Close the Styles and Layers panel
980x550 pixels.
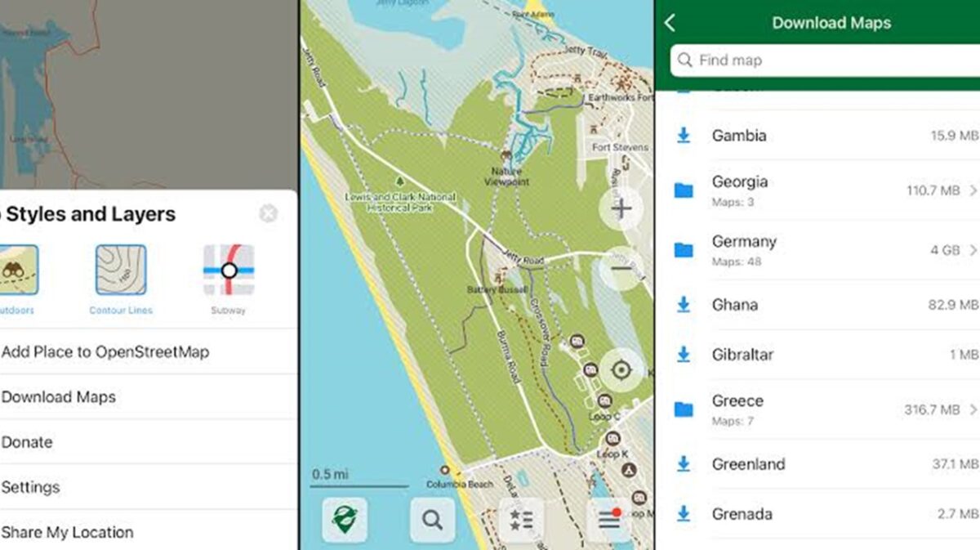click(268, 214)
